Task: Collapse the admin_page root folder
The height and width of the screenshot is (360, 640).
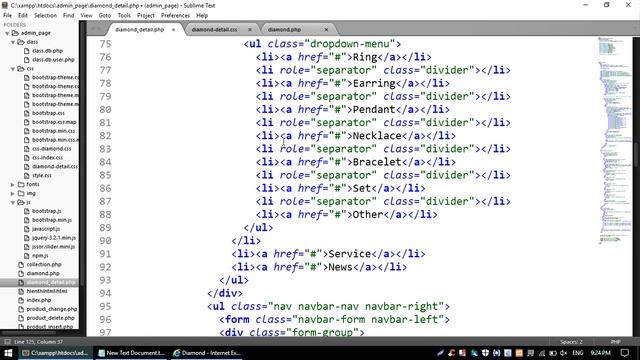Action: pyautogui.click(x=7, y=33)
